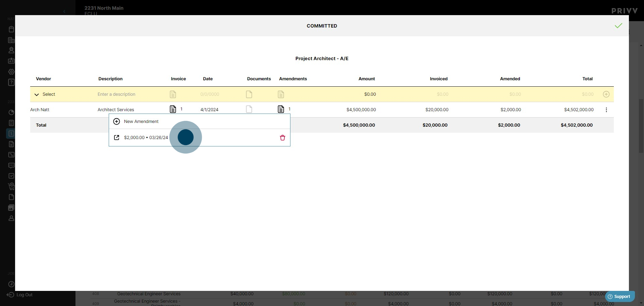Collapse the sidebar with the back chevron
This screenshot has width=644, height=306.
[x=64, y=11]
